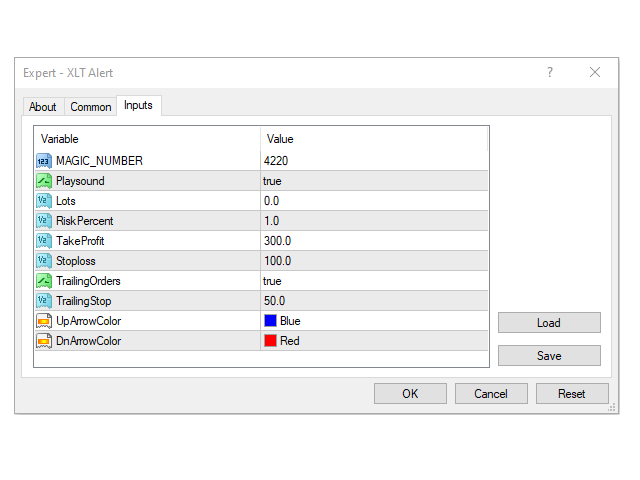The width and height of the screenshot is (640, 480).
Task: Switch to the About tab
Action: (43, 107)
